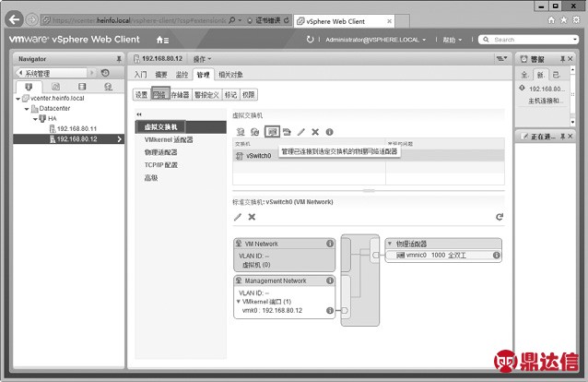Open the navigator history icon
588x382 pixels.
tap(105, 73)
